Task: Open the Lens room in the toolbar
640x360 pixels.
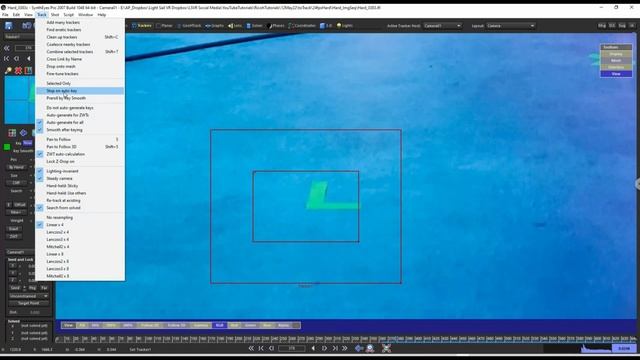Action: coord(235,26)
